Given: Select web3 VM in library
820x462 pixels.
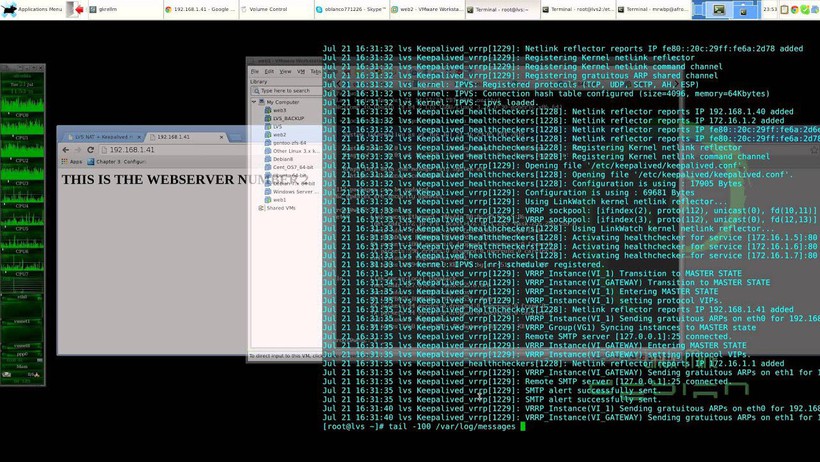Looking at the screenshot, I should (x=280, y=111).
